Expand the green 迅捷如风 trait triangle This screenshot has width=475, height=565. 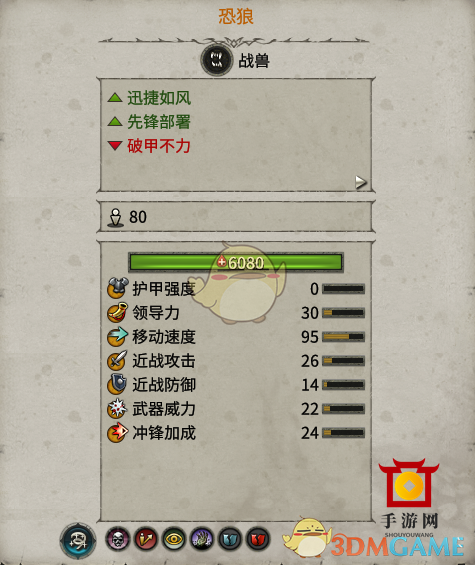click(115, 97)
